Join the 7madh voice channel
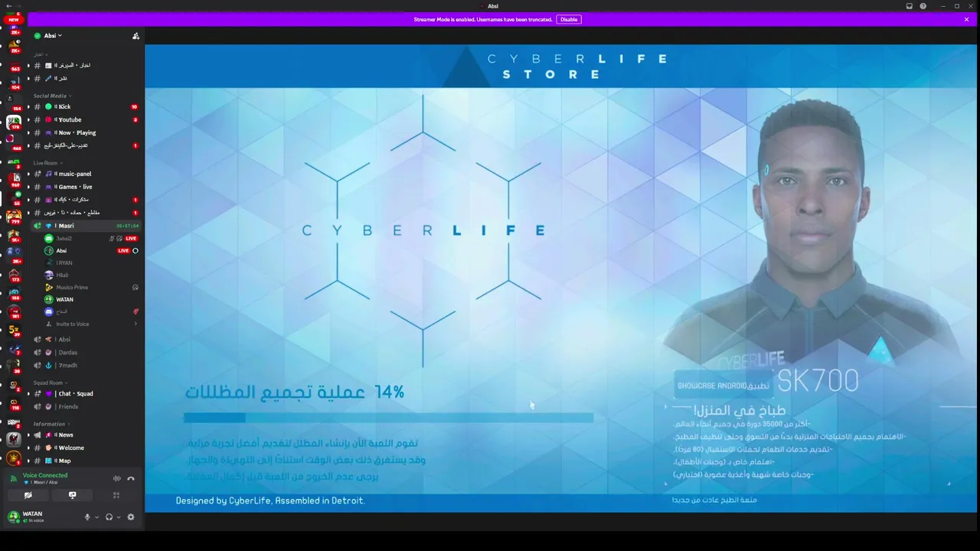 84,365
